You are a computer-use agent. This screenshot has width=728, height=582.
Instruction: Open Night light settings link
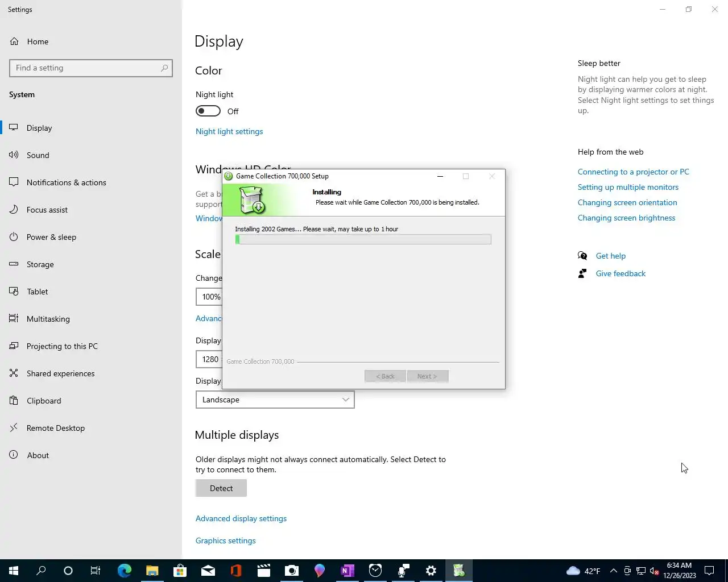point(229,131)
